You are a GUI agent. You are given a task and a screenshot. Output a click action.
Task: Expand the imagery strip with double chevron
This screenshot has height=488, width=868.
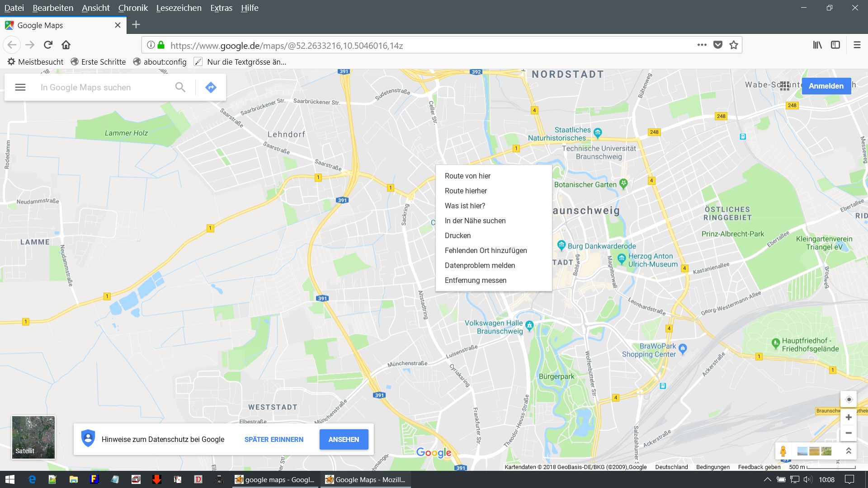[849, 451]
